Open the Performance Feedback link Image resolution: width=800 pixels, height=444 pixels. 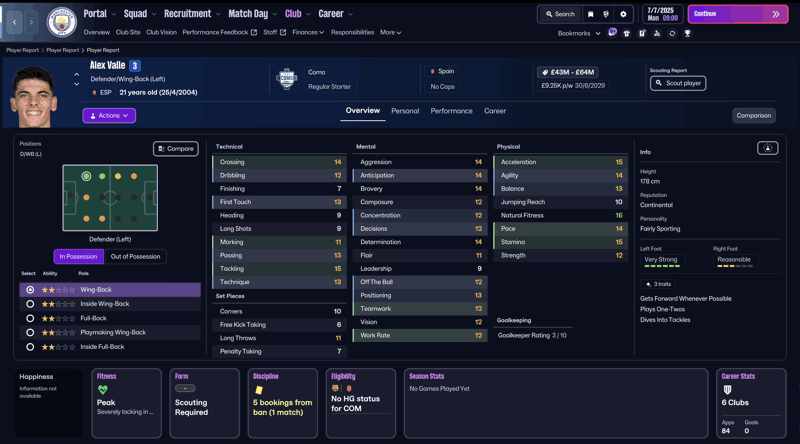219,32
